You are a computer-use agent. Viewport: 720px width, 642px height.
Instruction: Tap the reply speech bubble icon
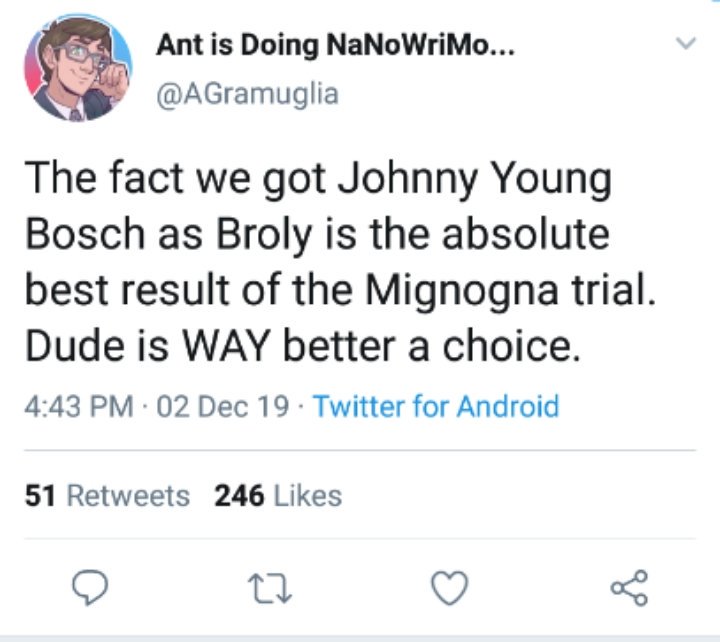pyautogui.click(x=90, y=587)
